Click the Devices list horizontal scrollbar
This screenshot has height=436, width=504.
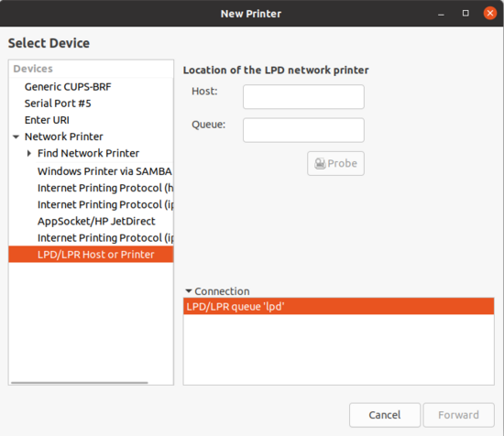80,383
